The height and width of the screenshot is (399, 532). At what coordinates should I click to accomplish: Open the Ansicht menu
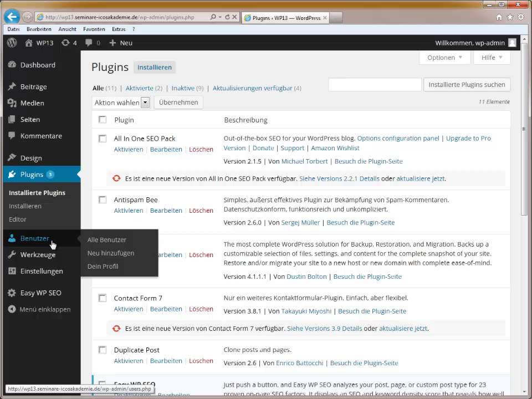click(x=67, y=29)
